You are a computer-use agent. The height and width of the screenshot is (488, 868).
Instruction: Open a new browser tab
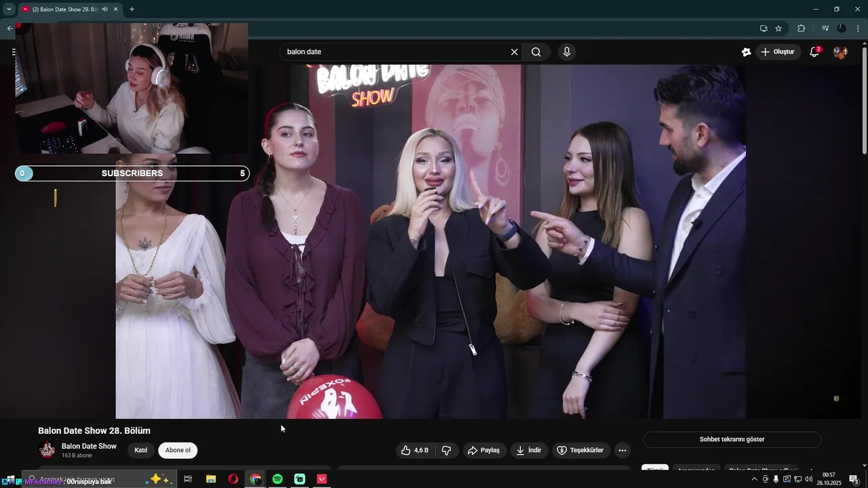(132, 9)
